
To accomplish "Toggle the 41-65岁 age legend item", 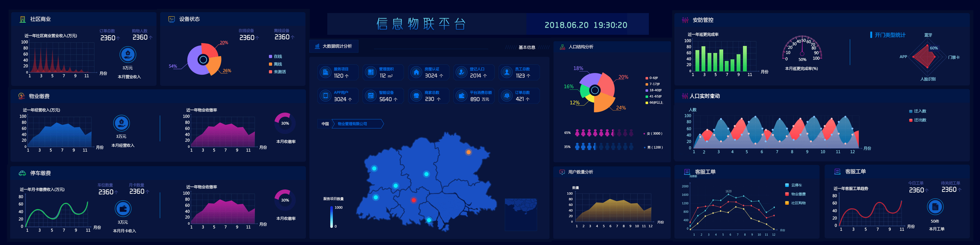I will click(654, 97).
